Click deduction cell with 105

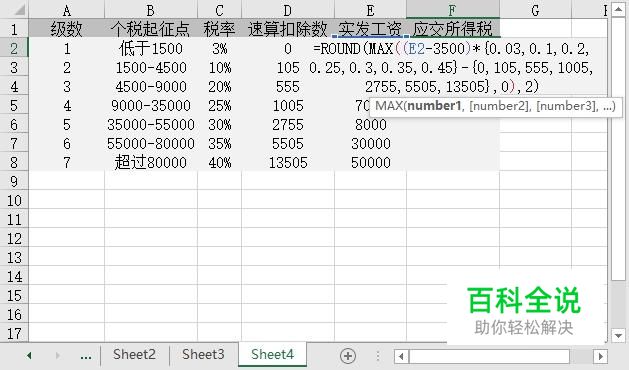(x=288, y=67)
